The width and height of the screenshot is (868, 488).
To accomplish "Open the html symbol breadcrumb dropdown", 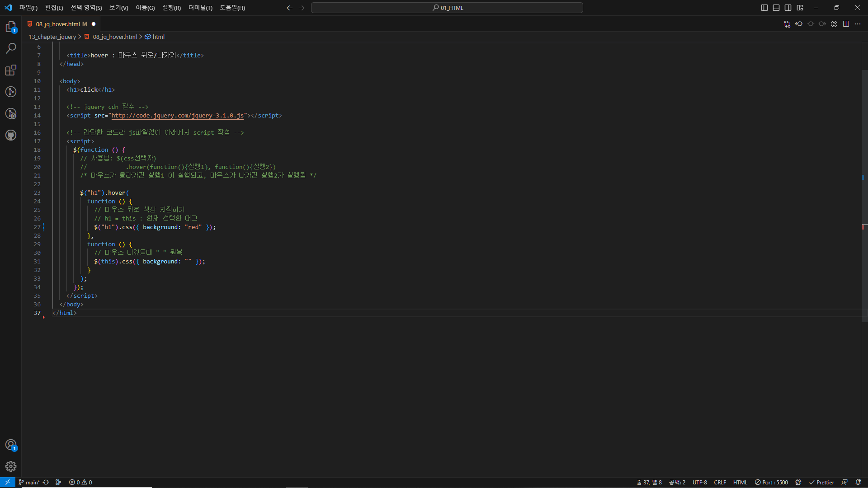I will pos(158,37).
